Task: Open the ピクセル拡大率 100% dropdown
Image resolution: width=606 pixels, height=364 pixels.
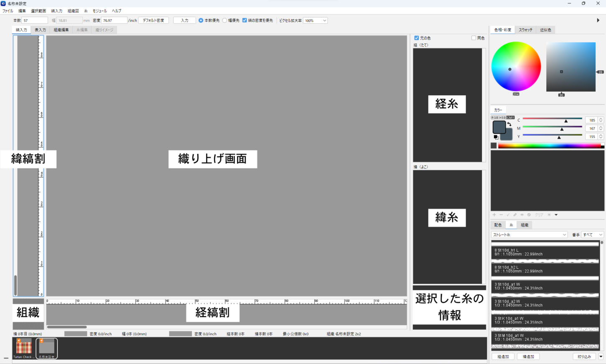Action: (316, 20)
